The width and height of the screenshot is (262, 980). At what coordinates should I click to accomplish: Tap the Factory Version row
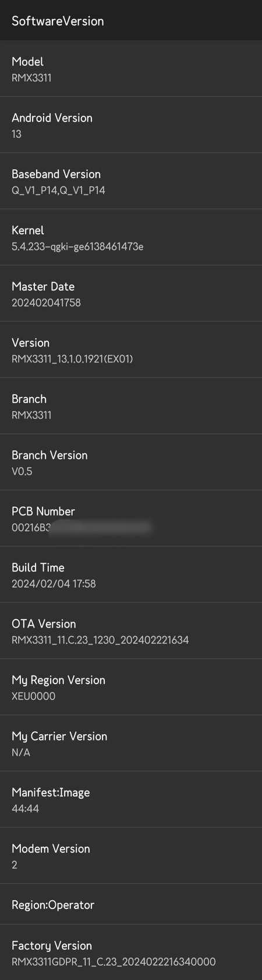[x=131, y=953]
